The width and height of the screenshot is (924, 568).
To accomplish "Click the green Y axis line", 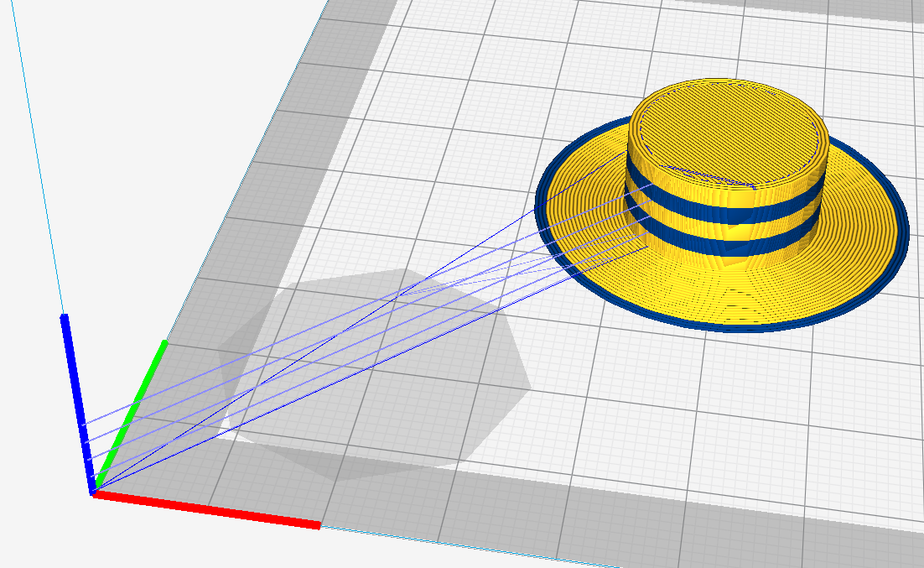I will (131, 414).
